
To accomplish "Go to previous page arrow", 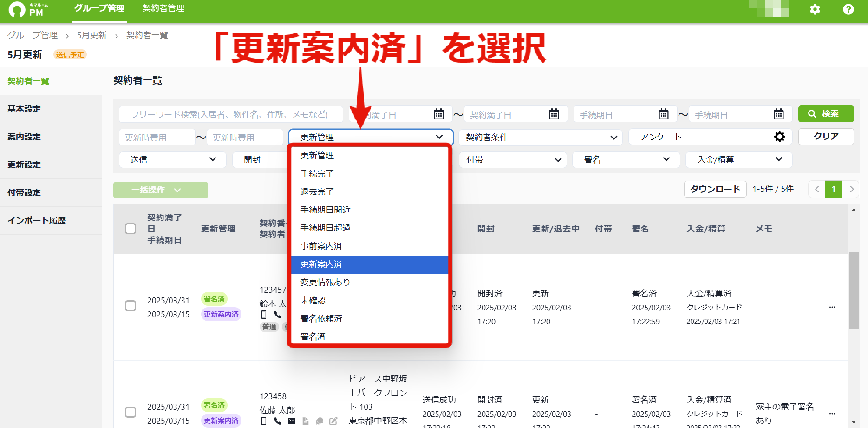I will (x=817, y=189).
